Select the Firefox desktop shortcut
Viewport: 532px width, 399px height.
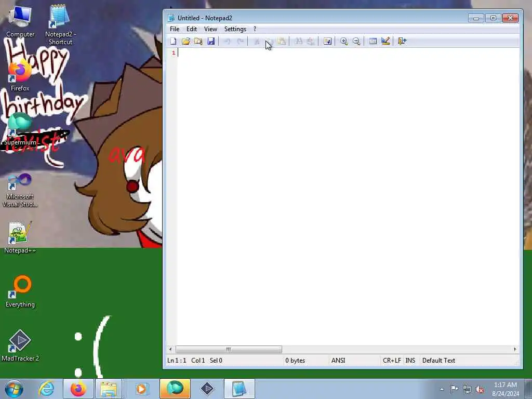click(x=20, y=75)
